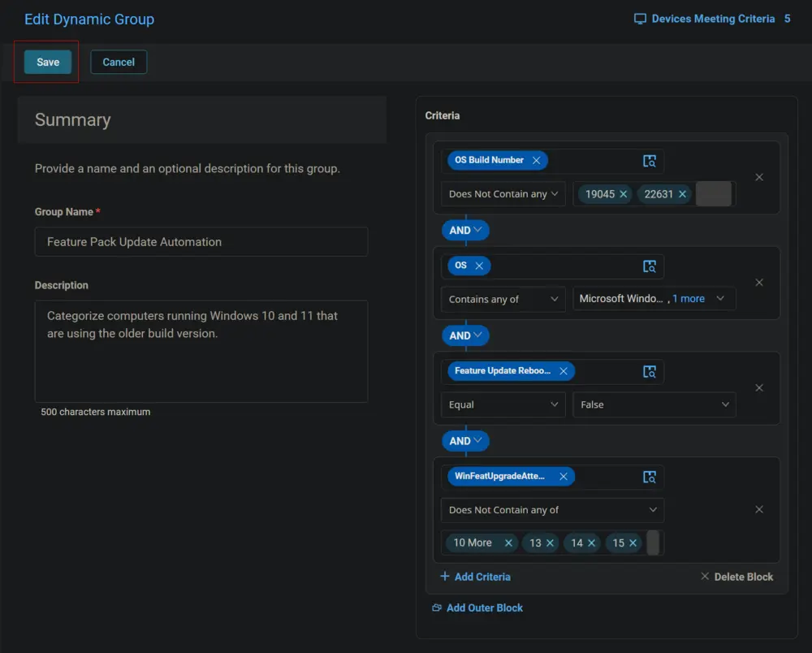Change AND operator below OS criterion
The height and width of the screenshot is (653, 812).
pyautogui.click(x=465, y=335)
